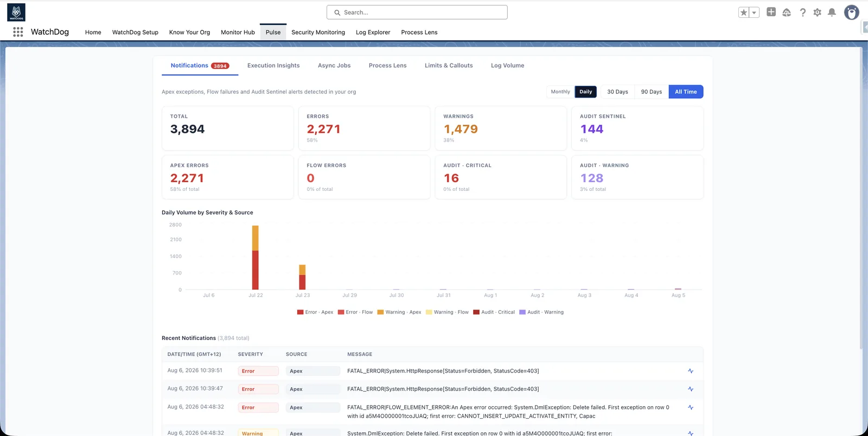Set time range to All Time
The height and width of the screenshot is (436, 868).
[x=686, y=92]
